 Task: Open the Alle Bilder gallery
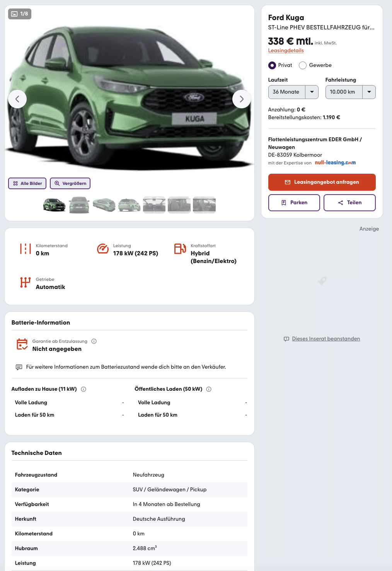click(27, 183)
